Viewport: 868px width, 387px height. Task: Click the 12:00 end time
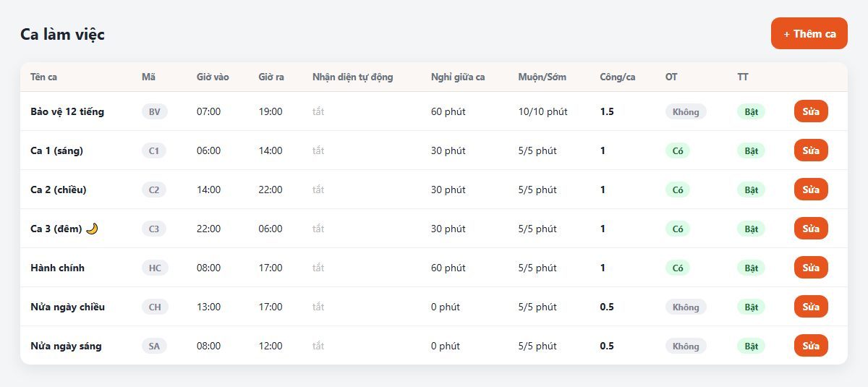tap(271, 346)
